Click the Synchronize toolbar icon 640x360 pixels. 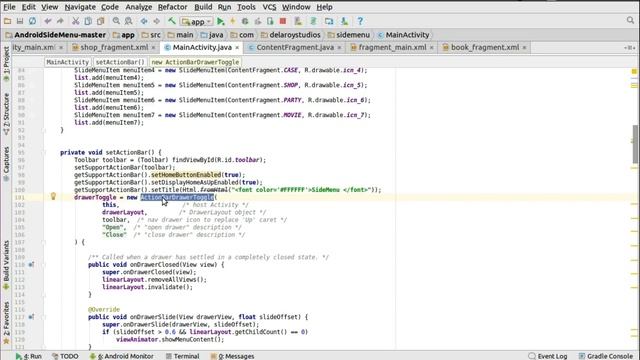coord(32,21)
